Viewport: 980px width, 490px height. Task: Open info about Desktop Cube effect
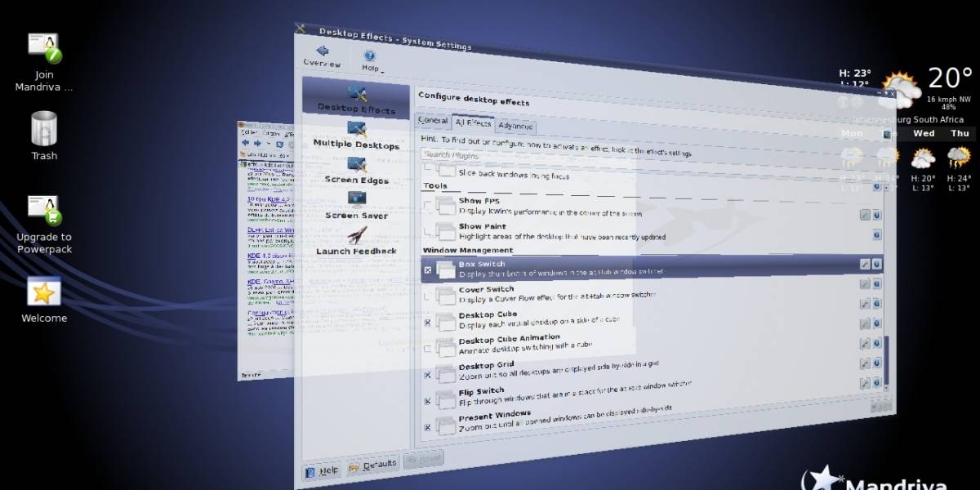coord(877,304)
